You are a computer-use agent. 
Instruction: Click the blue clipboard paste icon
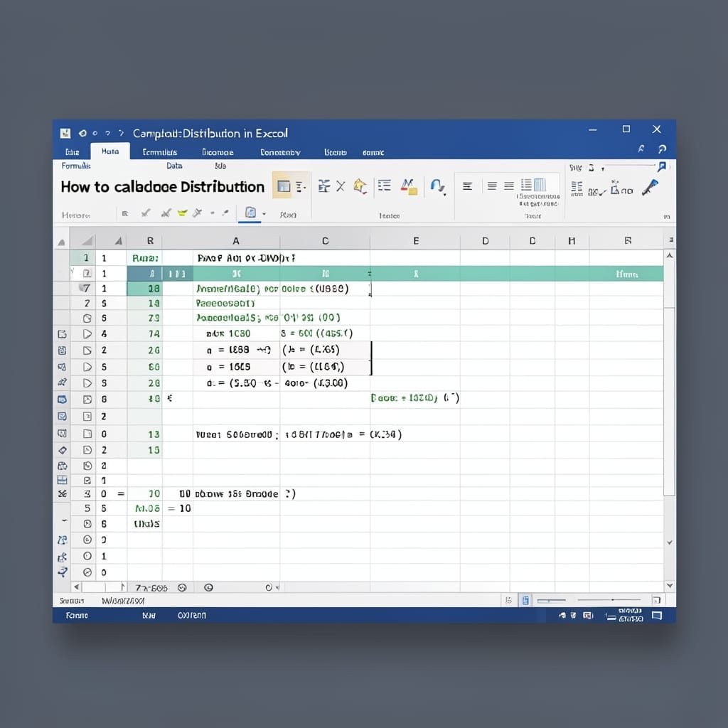point(250,213)
